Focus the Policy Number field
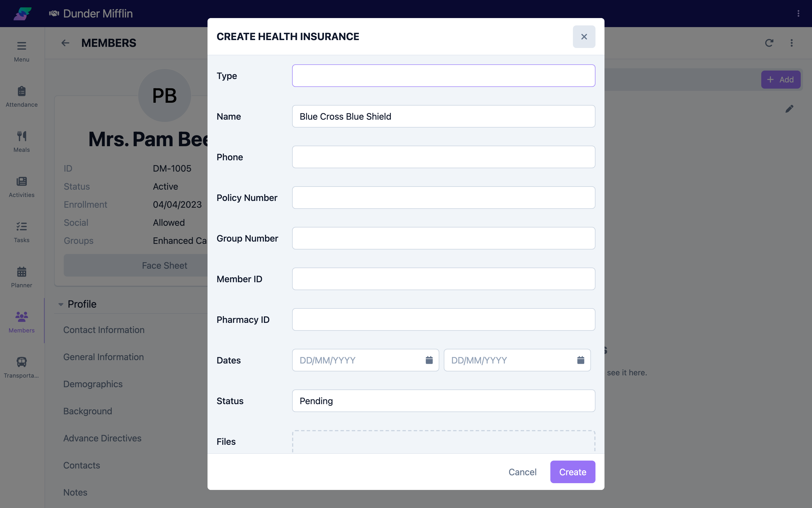 point(443,198)
